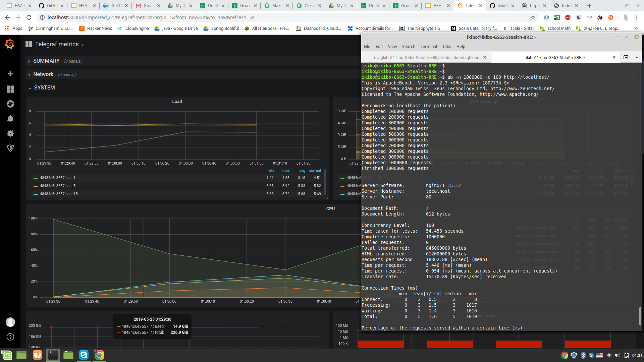Click the load1 green color swatch
644x362 pixels.
[x=36, y=178]
